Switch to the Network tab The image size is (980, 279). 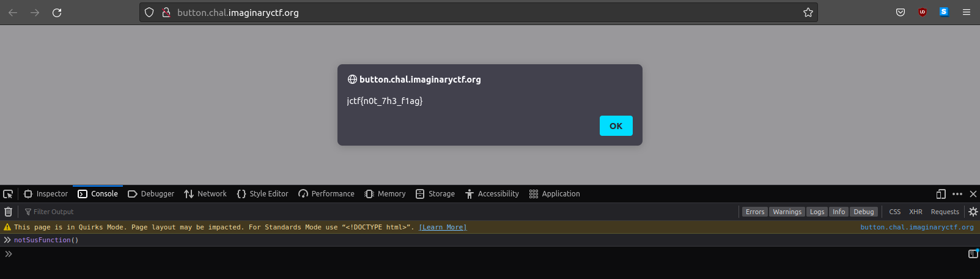click(x=205, y=194)
